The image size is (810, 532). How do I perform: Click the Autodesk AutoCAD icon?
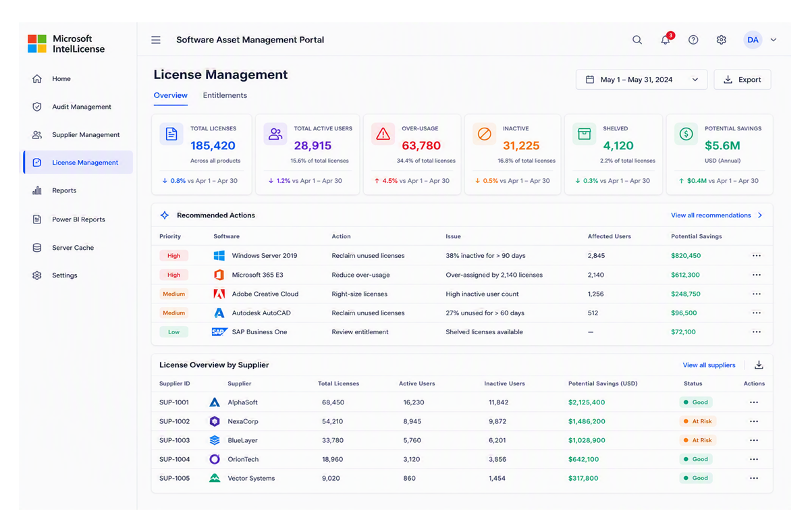(x=219, y=313)
